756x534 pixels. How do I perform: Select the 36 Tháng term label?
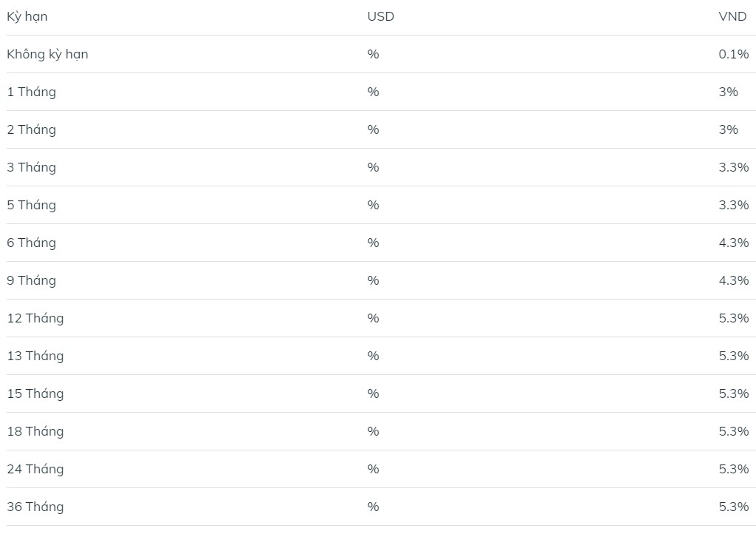[x=36, y=507]
